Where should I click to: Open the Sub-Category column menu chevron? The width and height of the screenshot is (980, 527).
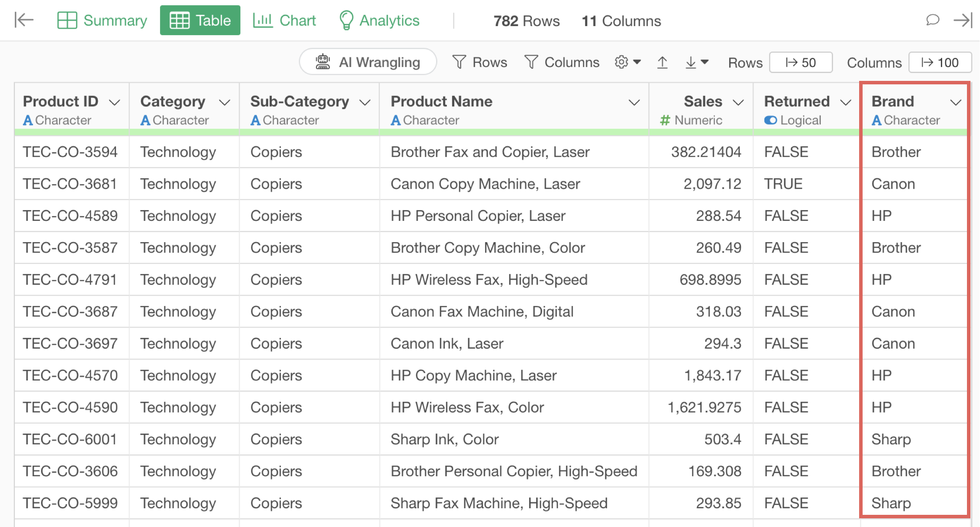point(365,103)
